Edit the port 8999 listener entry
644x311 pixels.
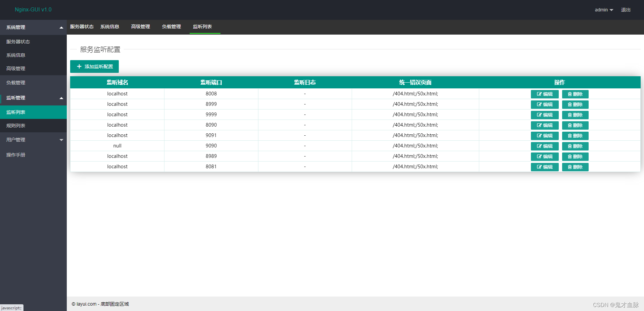pyautogui.click(x=545, y=104)
